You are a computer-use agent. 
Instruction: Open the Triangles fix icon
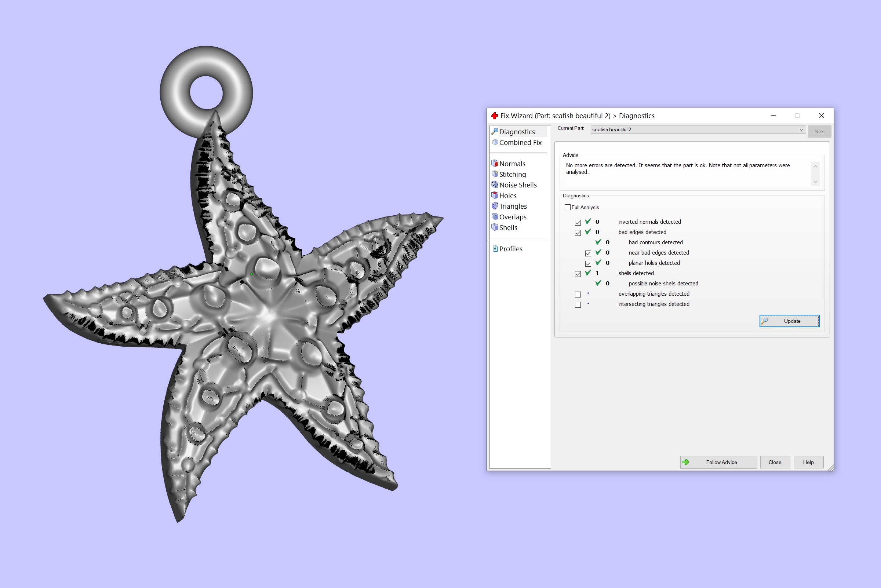pos(495,206)
